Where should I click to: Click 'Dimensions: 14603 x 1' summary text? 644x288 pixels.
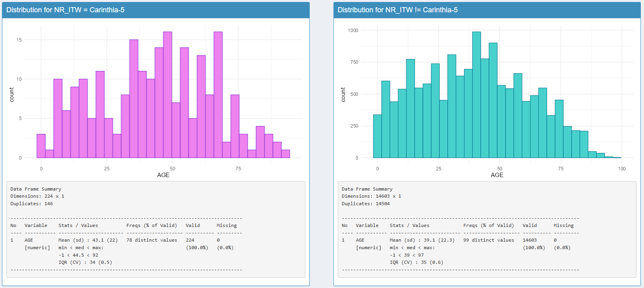point(371,196)
